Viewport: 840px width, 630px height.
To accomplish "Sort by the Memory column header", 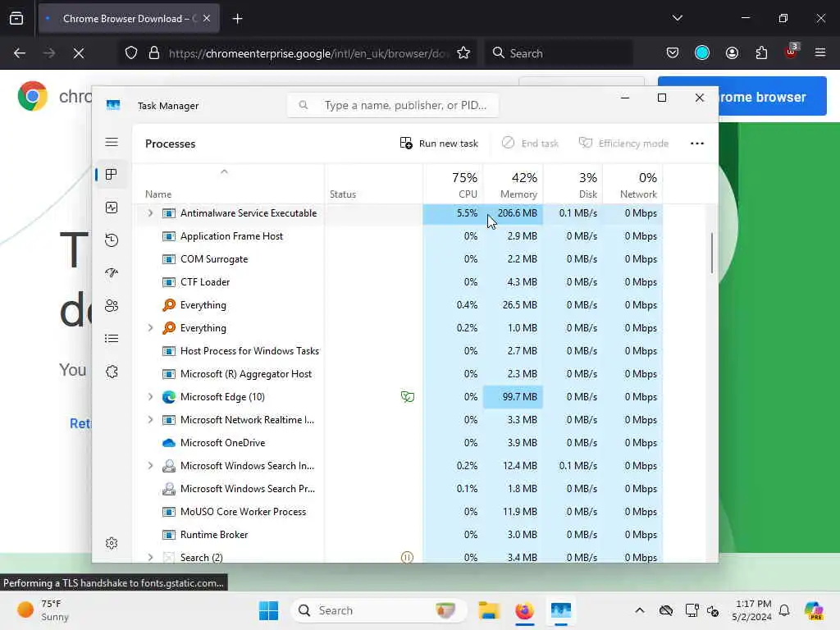I will pyautogui.click(x=513, y=185).
